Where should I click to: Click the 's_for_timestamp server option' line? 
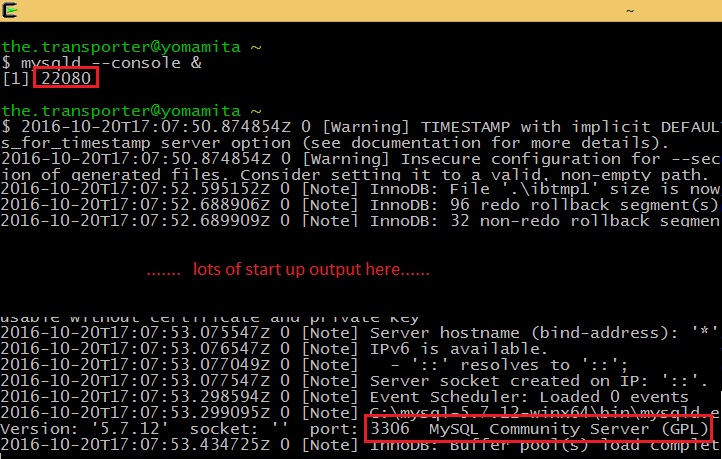(335, 143)
